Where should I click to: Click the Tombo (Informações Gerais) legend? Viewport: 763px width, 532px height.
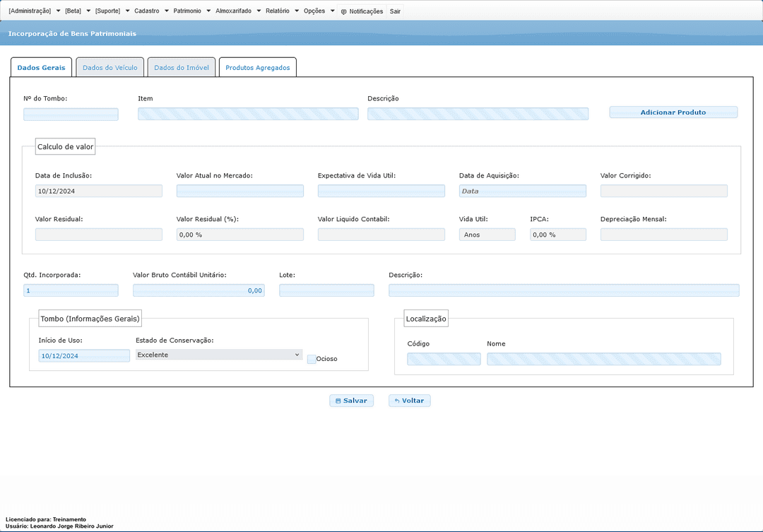[90, 319]
